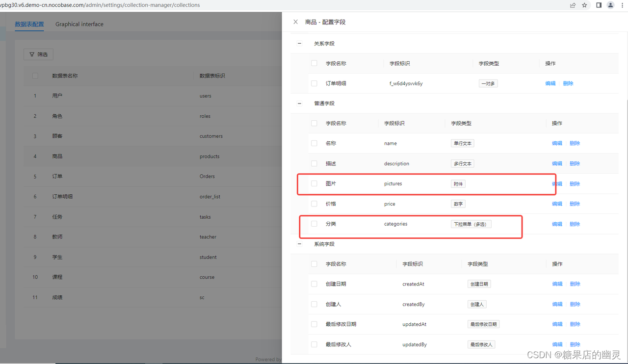Edit the 创建日期 field
The height and width of the screenshot is (364, 628).
tap(557, 284)
